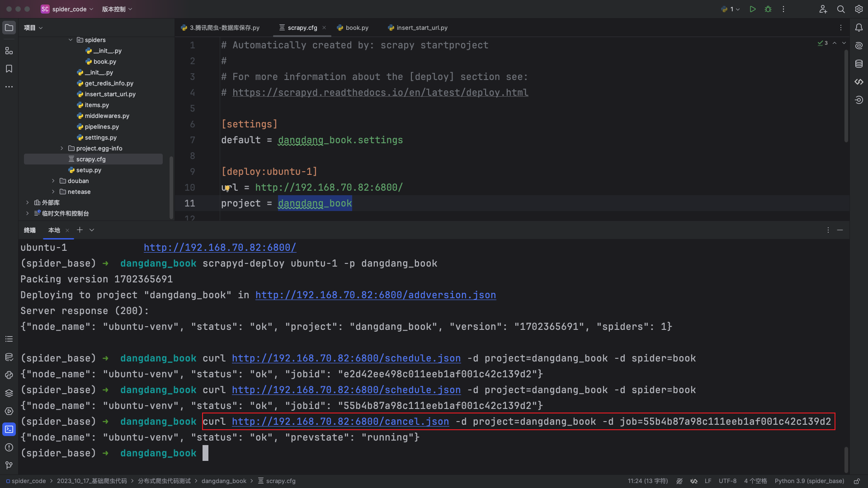Open the TODO list tool icon in left sidebar
The image size is (868, 488).
click(9, 339)
